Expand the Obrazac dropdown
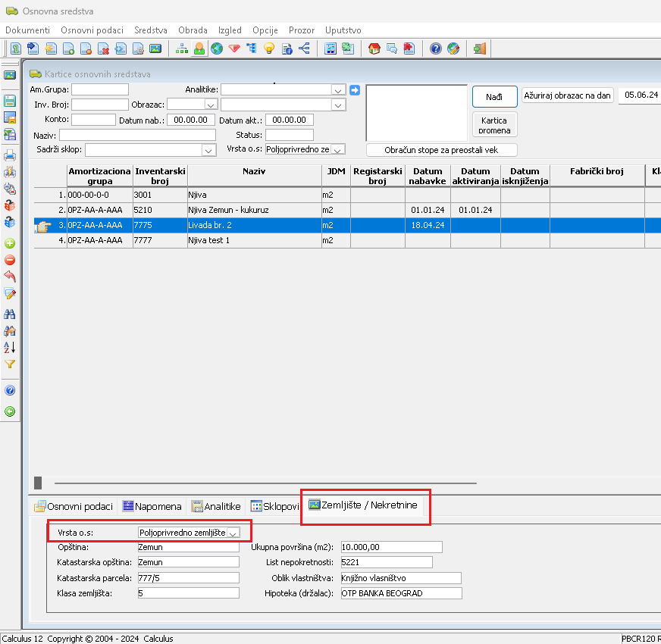This screenshot has height=644, width=661. 210,105
